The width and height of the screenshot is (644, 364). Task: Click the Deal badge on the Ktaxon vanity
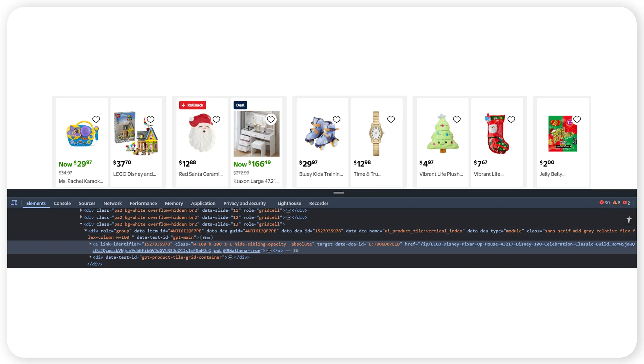240,105
